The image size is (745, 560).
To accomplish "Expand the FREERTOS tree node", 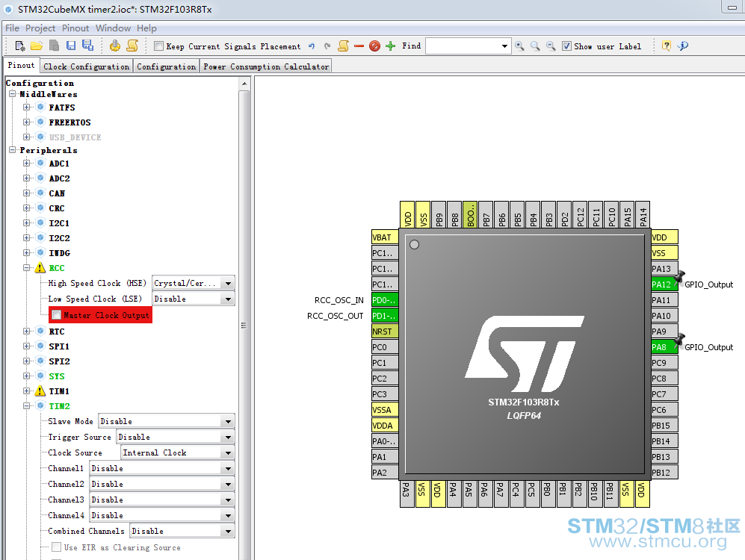I will (27, 122).
